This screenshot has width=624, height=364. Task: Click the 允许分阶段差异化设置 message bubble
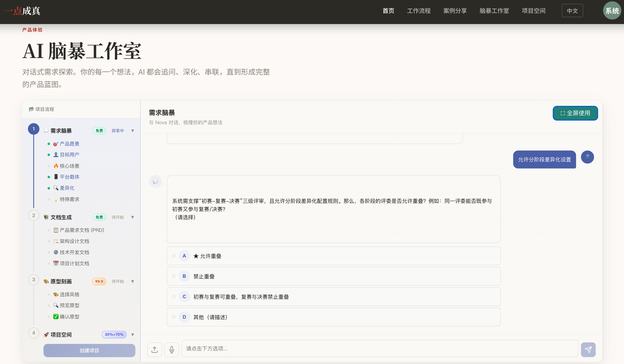click(x=545, y=160)
